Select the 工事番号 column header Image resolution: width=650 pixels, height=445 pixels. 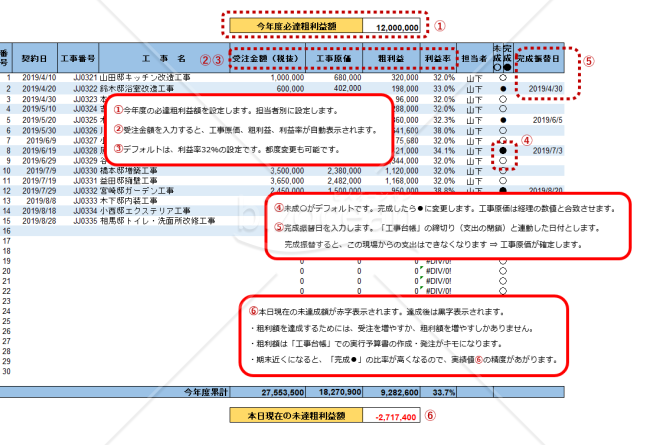pos(78,58)
